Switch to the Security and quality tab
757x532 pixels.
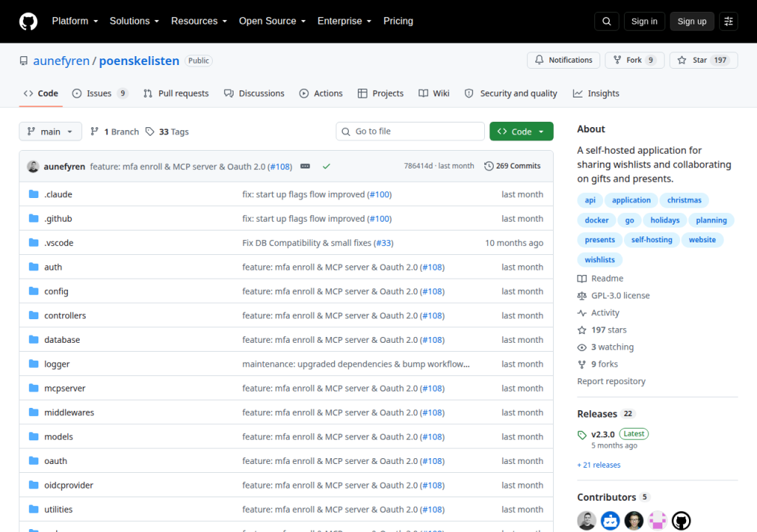(511, 94)
